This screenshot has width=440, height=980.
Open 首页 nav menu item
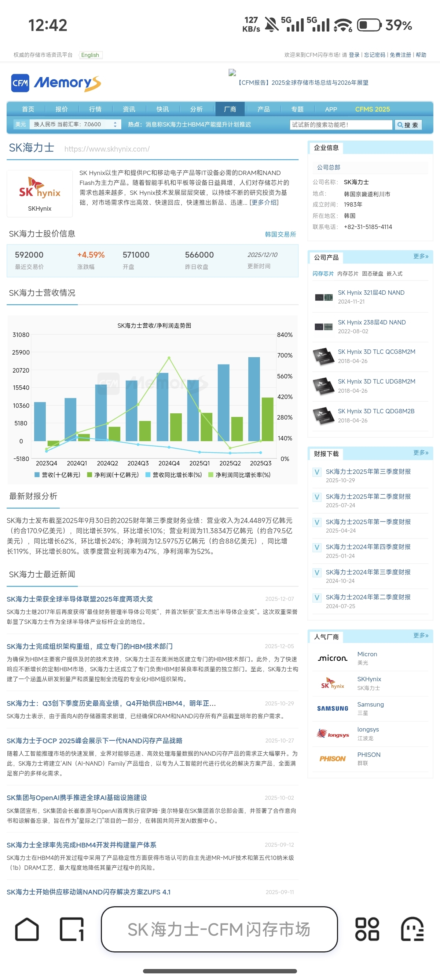point(28,109)
